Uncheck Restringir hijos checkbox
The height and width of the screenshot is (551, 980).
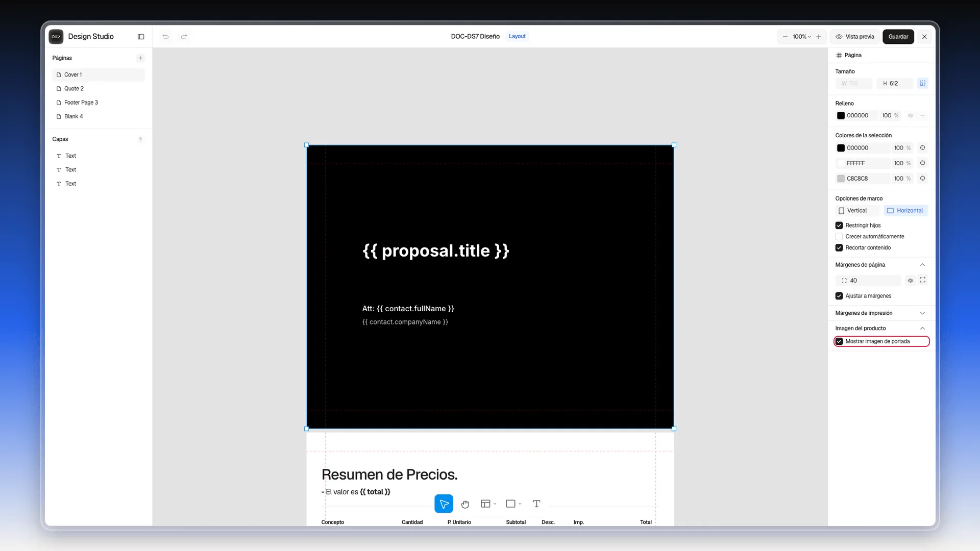click(839, 226)
